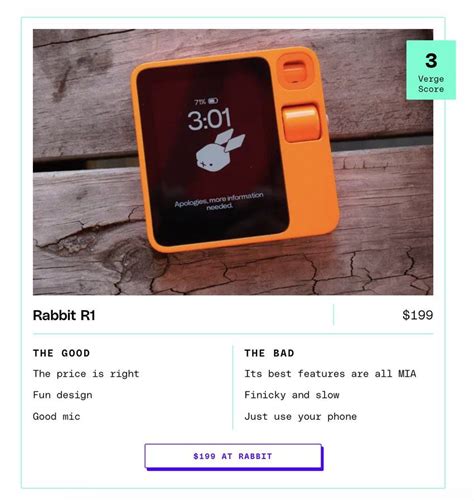Select 'Its best features are all MIA'

(x=330, y=374)
